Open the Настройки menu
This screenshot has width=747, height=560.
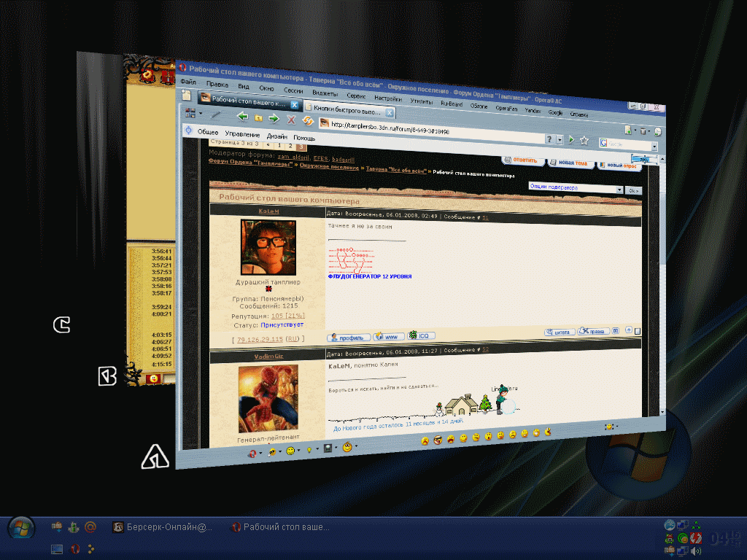[x=388, y=98]
